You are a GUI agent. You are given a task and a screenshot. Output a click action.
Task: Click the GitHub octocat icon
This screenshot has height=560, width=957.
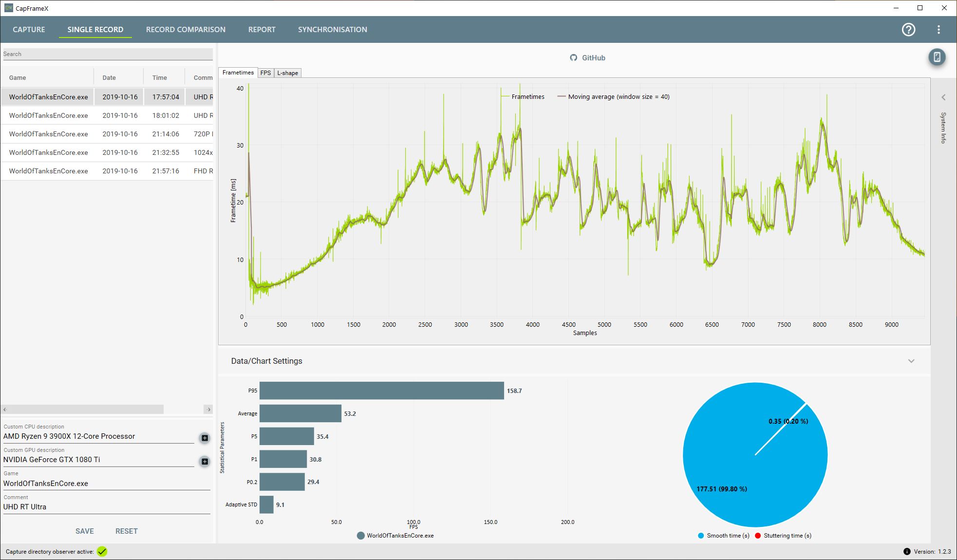pos(573,57)
